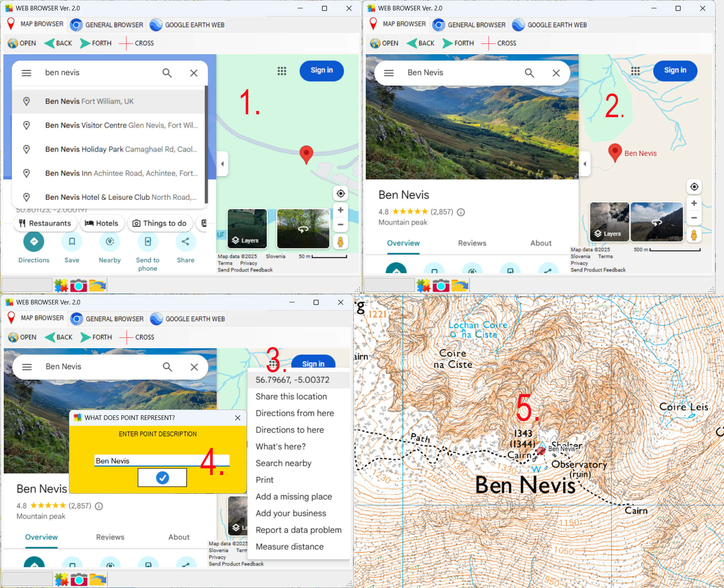Click camera screenshot icon in top-left window status bar
Image resolution: width=724 pixels, height=588 pixels.
[x=78, y=286]
